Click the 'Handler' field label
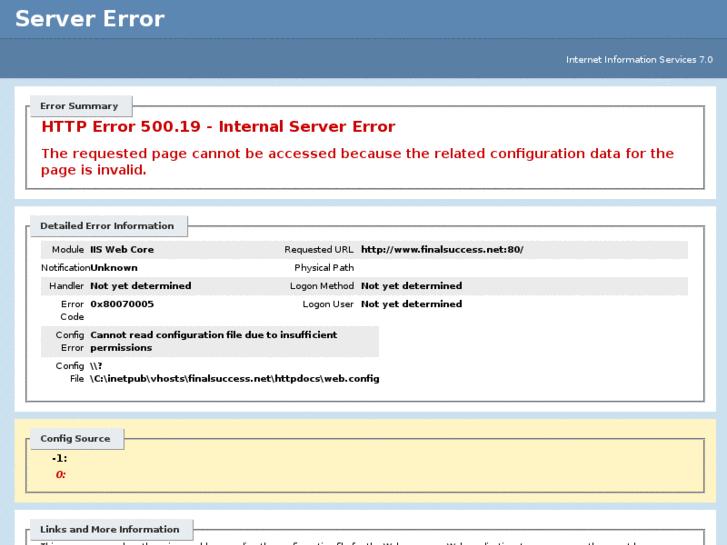Image resolution: width=727 pixels, height=545 pixels. pos(66,286)
